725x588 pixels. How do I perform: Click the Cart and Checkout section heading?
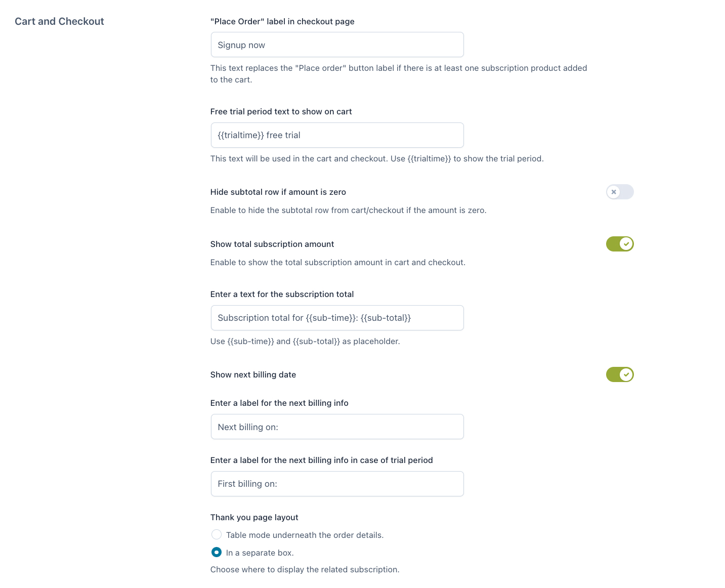59,21
